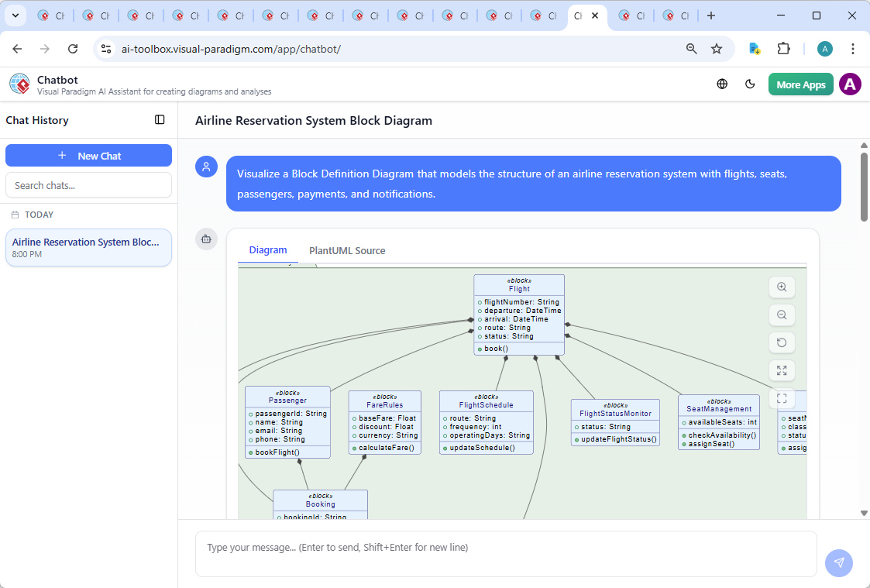Toggle the bookmark star for this page
Screen dimensions: 870x588
717,48
